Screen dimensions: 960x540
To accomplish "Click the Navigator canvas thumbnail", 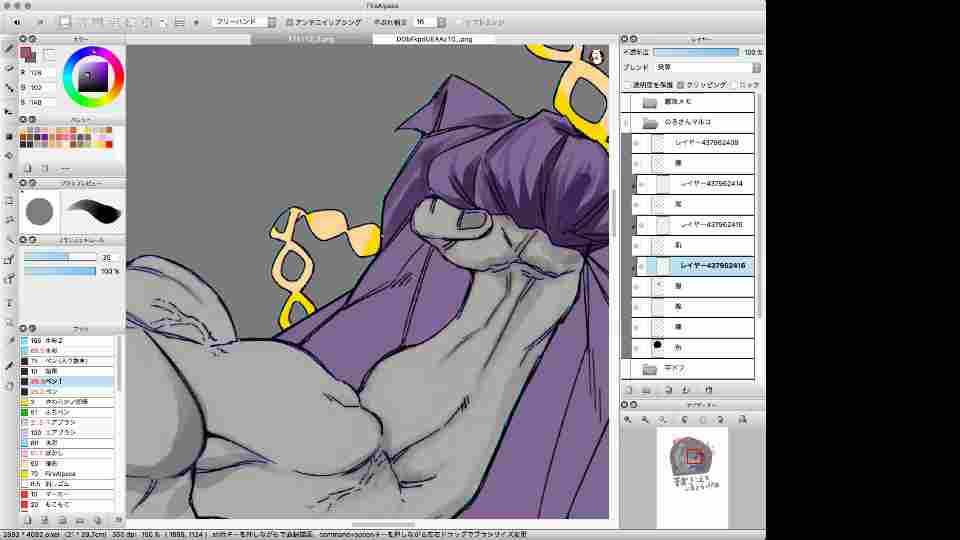I will click(692, 478).
